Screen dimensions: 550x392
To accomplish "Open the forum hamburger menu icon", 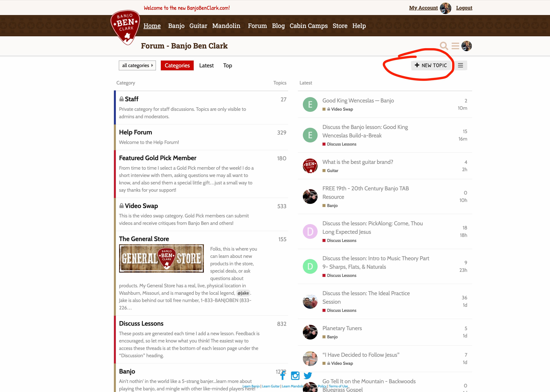I will (x=455, y=46).
